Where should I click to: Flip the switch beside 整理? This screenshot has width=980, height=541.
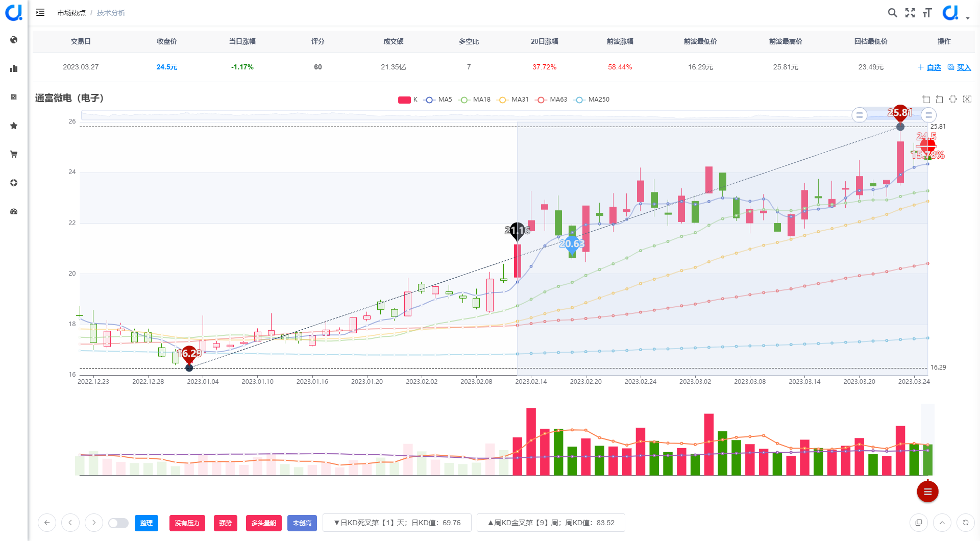[118, 523]
